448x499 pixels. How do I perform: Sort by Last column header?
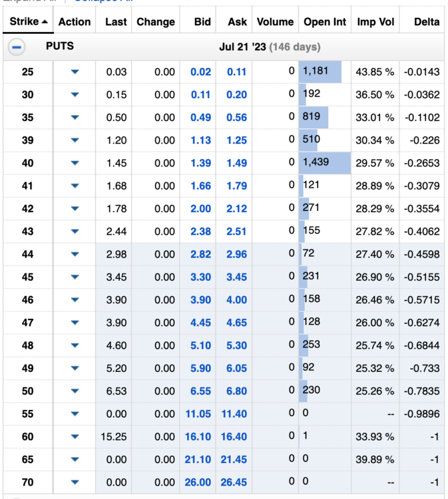[116, 22]
